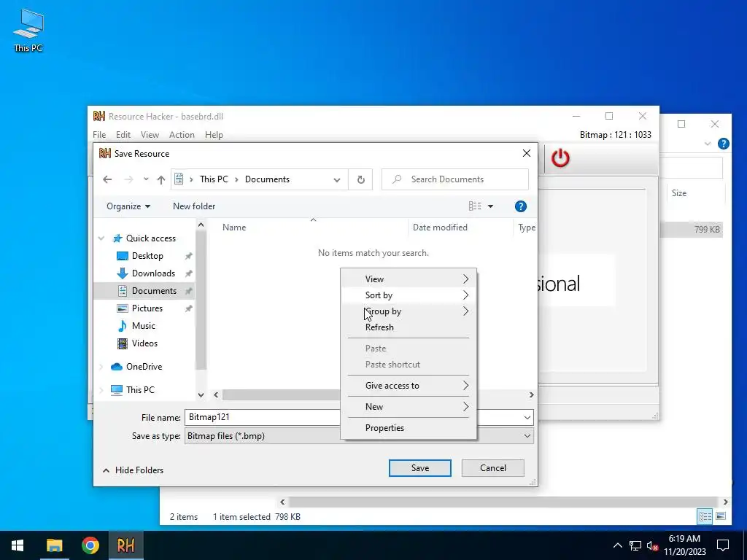Click the red power icon in Resource Hacker

click(x=560, y=157)
